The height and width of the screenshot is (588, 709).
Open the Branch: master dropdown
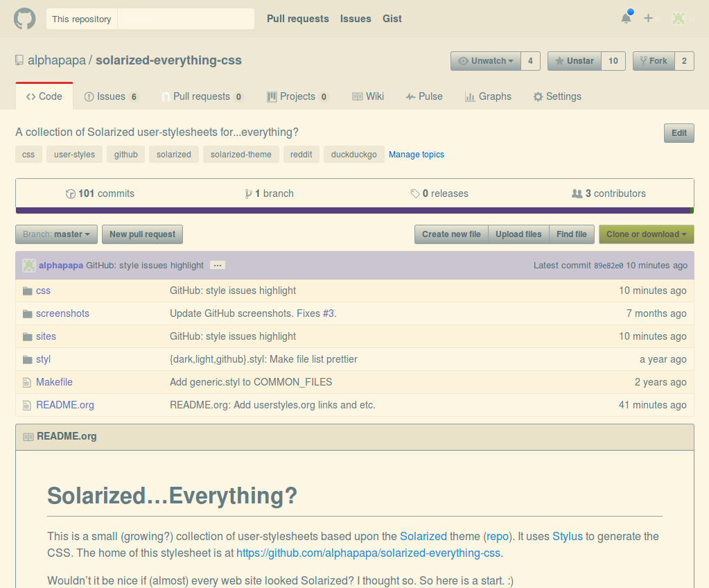[57, 234]
